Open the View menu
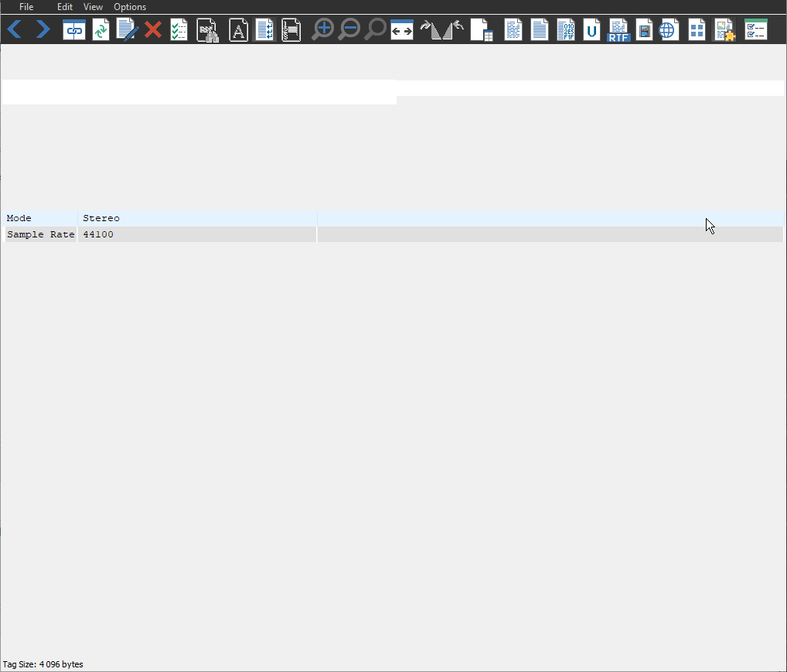787x672 pixels. click(x=93, y=7)
